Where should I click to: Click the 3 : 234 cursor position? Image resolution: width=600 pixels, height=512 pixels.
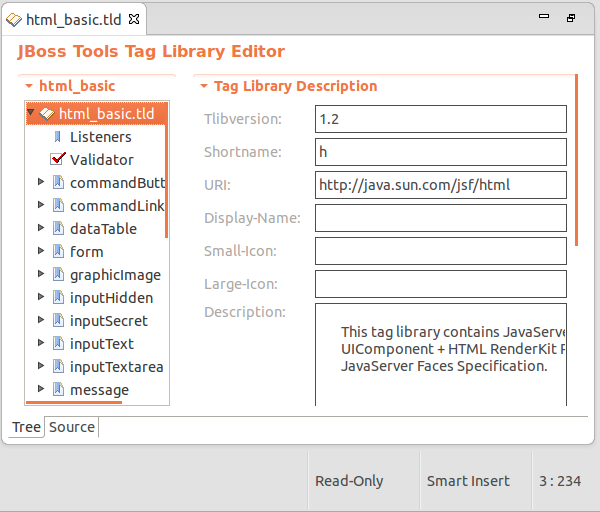pos(560,481)
